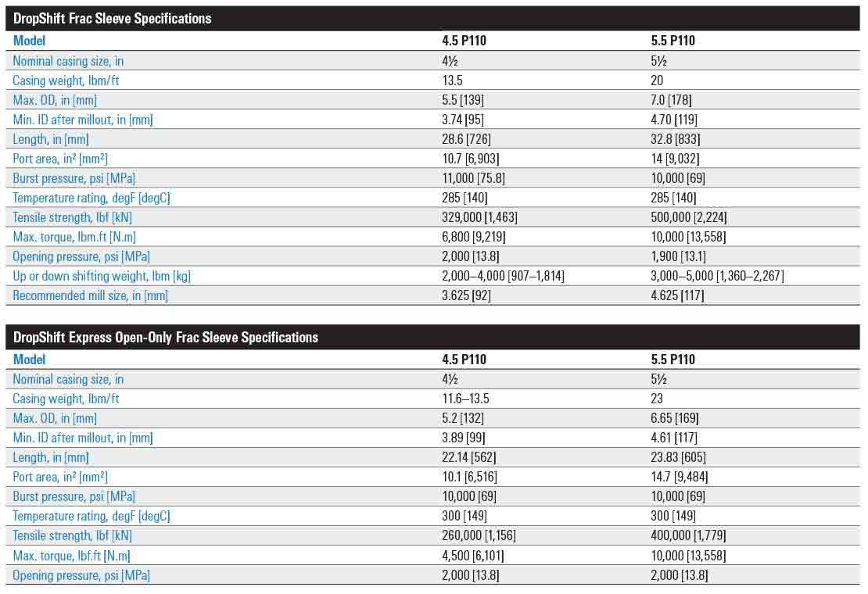Click the 11,000 [75.8] burst pressure value

[x=474, y=178]
